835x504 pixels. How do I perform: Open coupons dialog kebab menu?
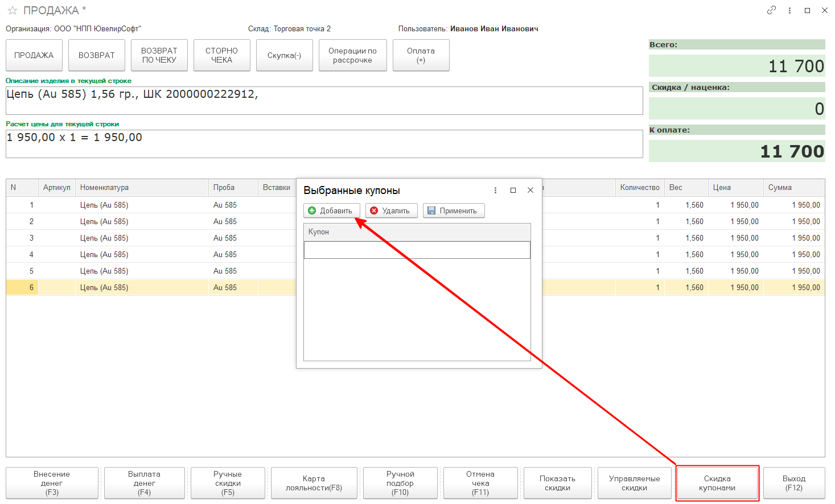click(x=495, y=190)
